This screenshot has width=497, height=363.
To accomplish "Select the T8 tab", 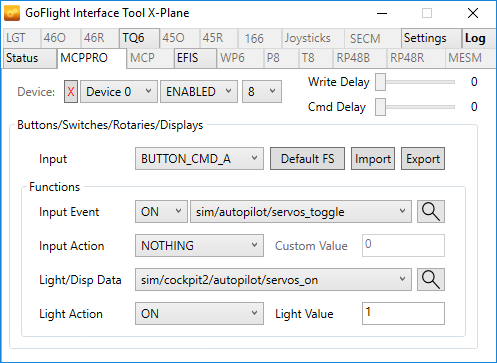I will click(x=316, y=58).
